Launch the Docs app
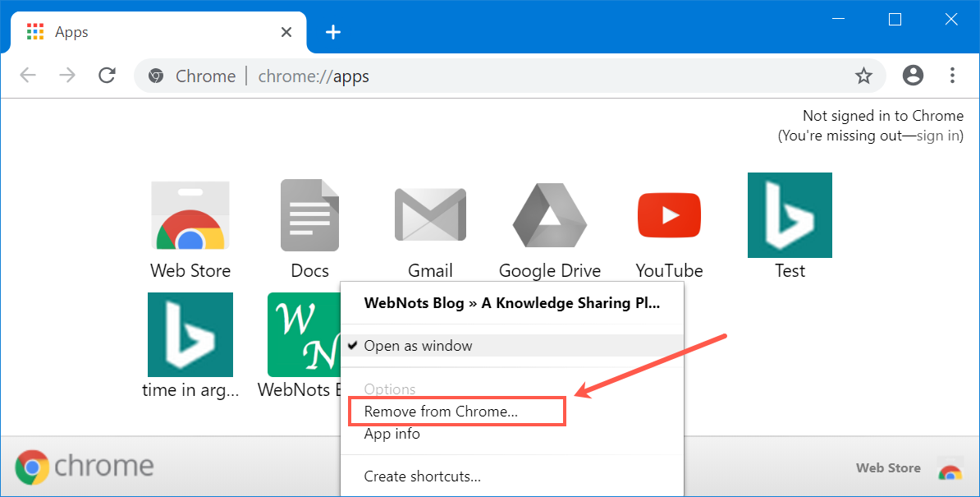Image resolution: width=980 pixels, height=497 pixels. coord(309,215)
